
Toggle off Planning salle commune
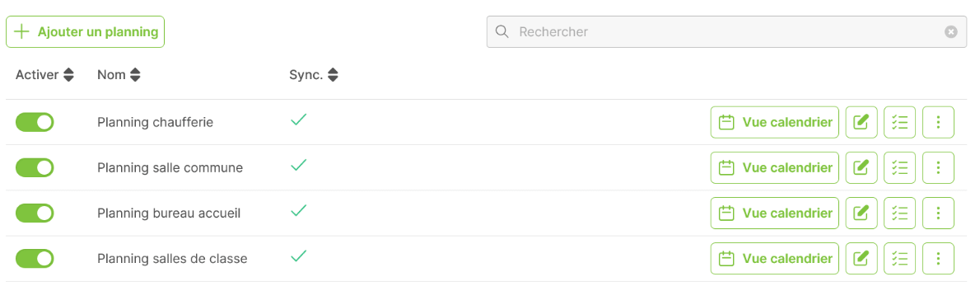35,167
